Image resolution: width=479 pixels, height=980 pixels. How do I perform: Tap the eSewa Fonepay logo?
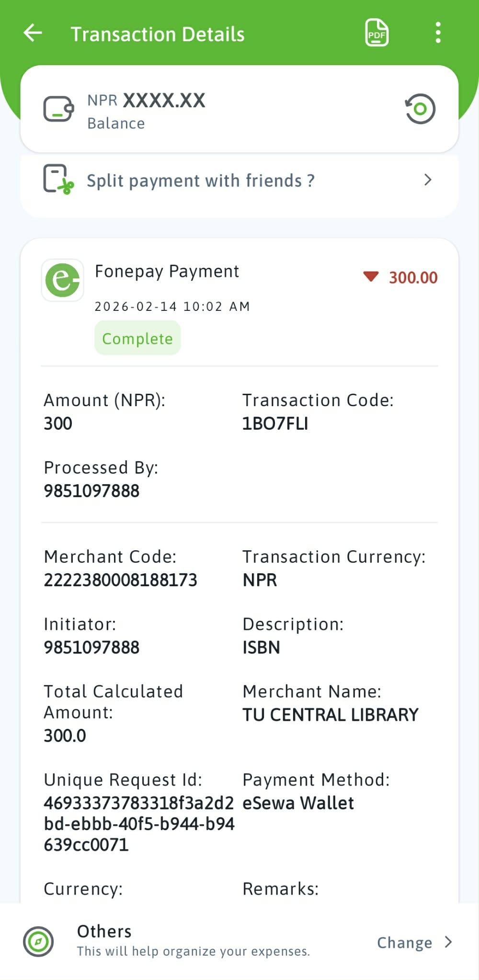(x=63, y=280)
